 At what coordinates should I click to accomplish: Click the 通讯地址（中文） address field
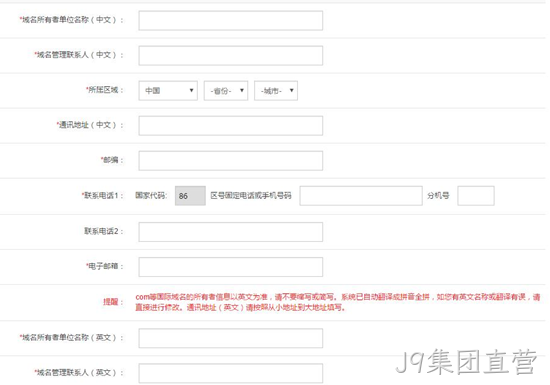(230, 126)
